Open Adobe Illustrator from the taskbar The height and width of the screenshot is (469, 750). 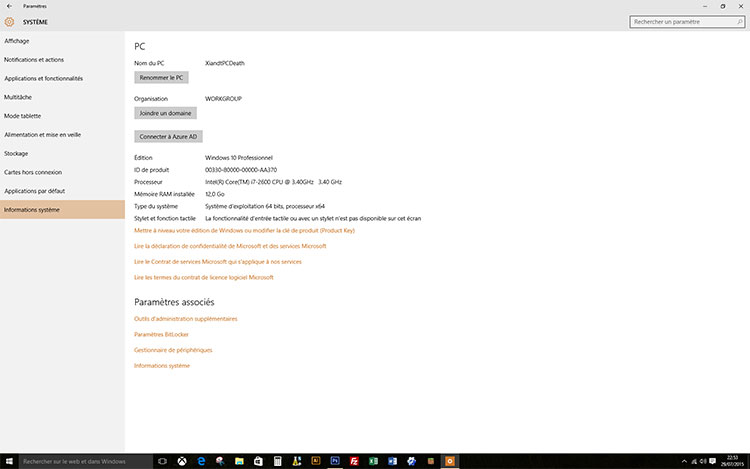point(316,461)
